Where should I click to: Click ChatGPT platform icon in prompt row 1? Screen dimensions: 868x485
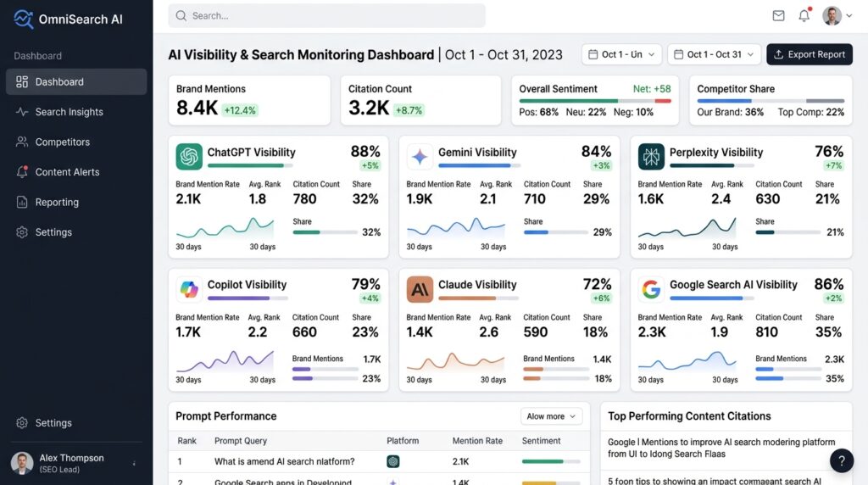click(393, 461)
